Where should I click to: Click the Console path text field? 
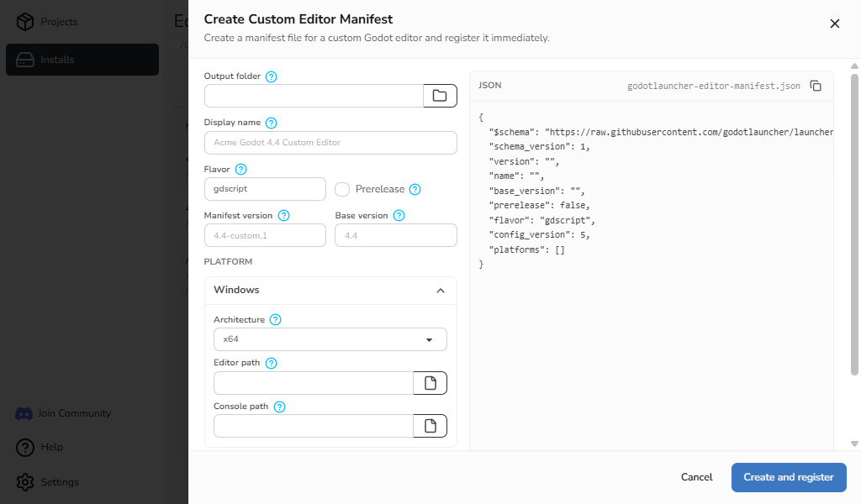(x=313, y=426)
